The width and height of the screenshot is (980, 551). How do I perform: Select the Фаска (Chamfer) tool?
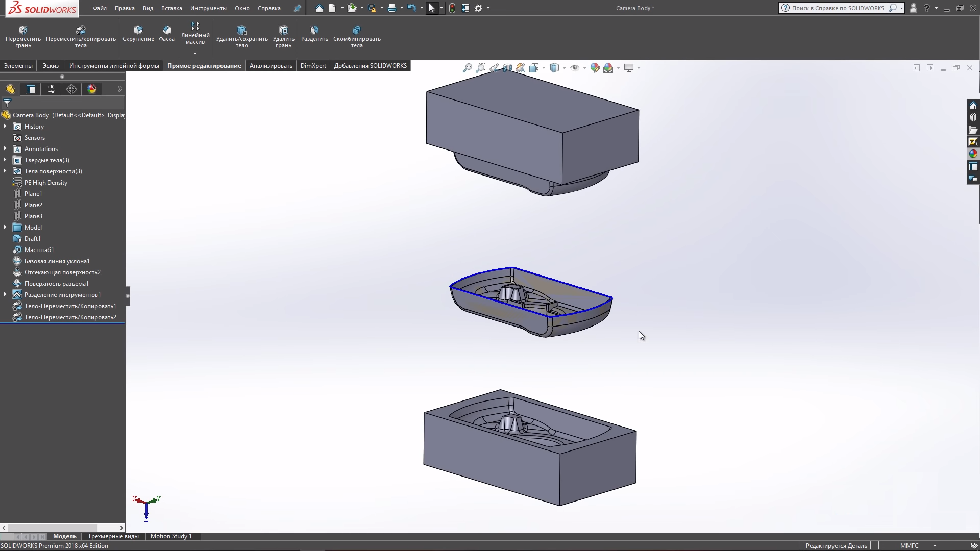(167, 34)
